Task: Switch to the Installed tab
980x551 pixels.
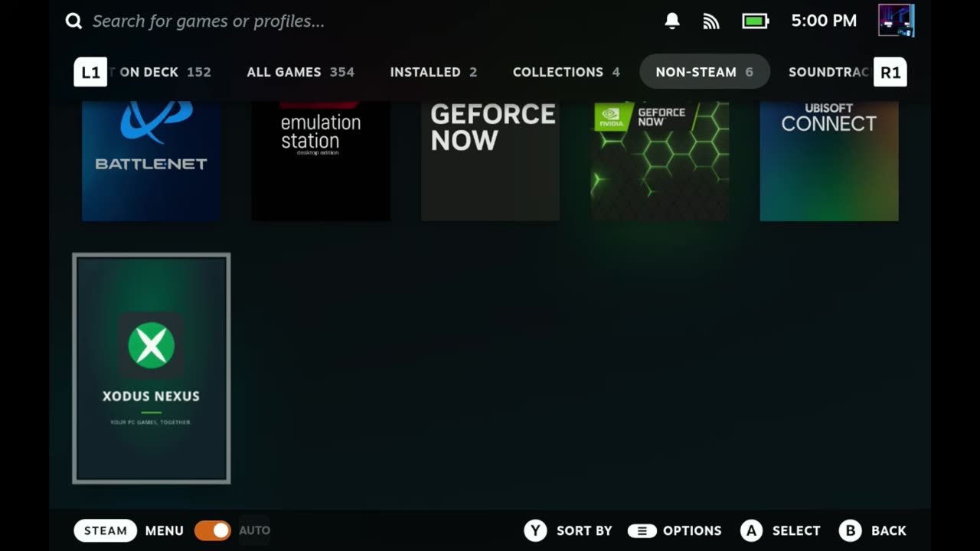Action: pyautogui.click(x=433, y=72)
